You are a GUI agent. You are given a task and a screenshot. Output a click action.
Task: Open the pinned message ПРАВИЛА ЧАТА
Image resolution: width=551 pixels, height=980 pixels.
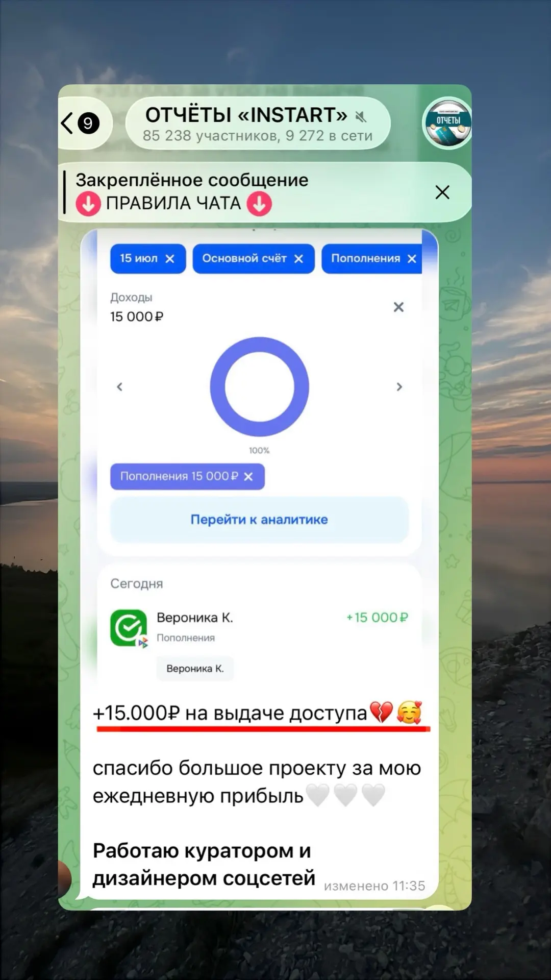click(192, 192)
